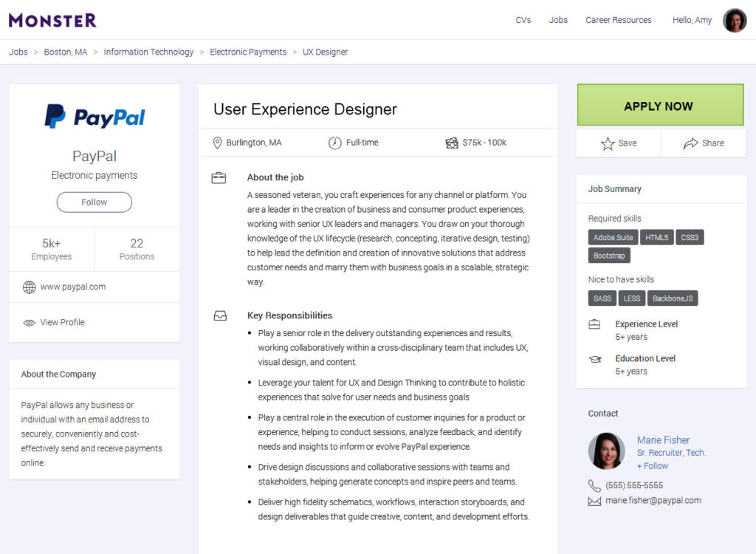Screen dimensions: 756x554
Task: Open the Jobs navigation menu
Action: [x=558, y=20]
